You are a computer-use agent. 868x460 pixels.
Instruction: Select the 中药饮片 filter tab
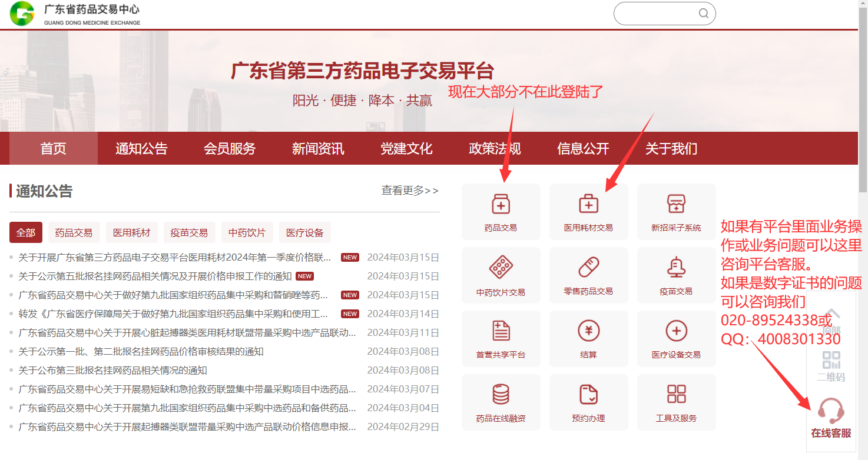click(247, 233)
